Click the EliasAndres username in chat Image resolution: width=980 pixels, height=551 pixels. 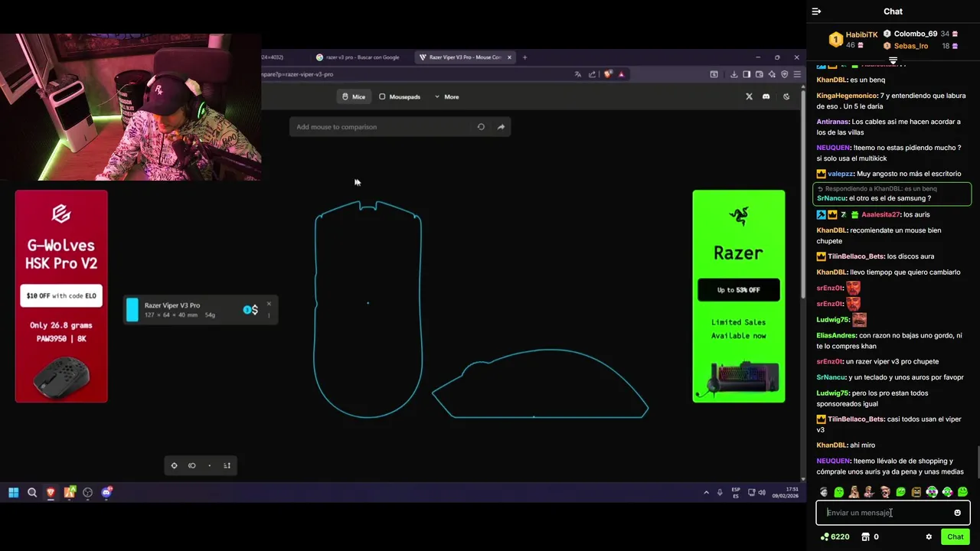click(836, 335)
